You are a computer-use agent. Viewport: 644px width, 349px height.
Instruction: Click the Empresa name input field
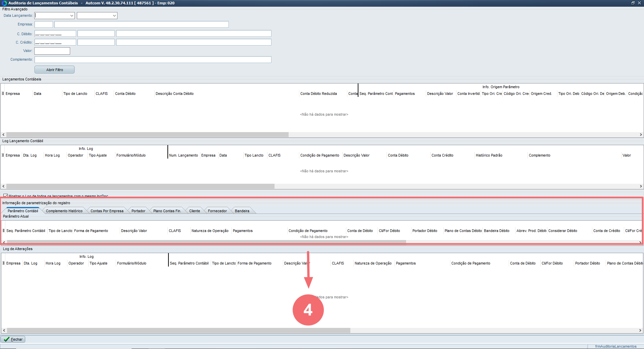click(x=142, y=24)
